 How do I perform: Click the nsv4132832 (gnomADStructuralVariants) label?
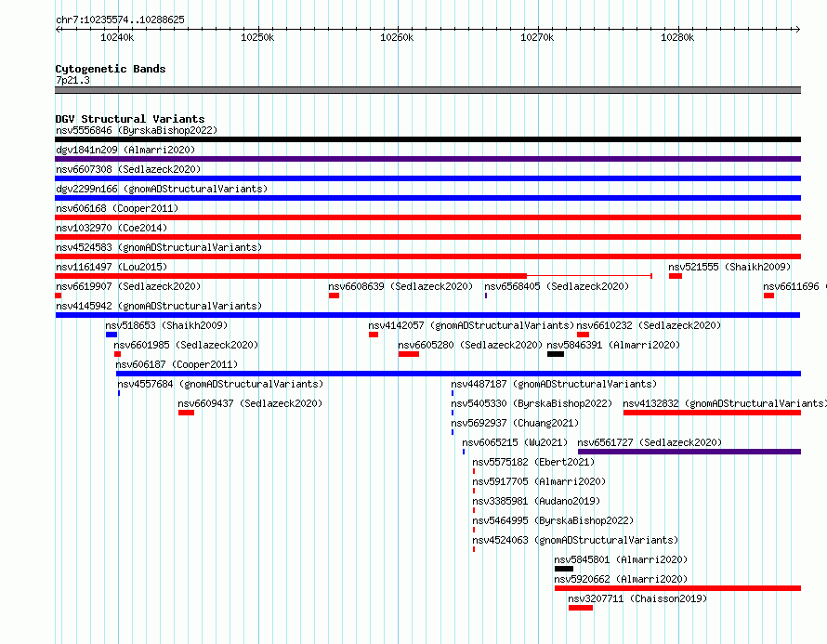pos(725,403)
